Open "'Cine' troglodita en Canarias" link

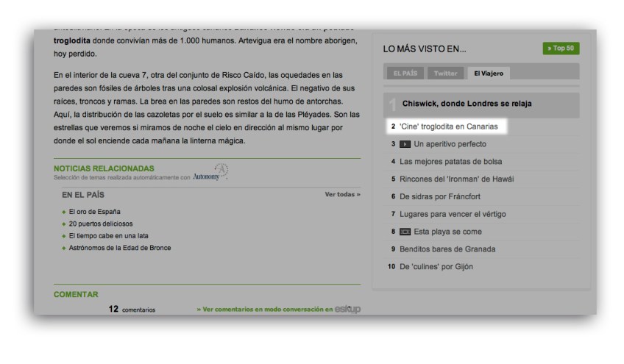pyautogui.click(x=448, y=126)
